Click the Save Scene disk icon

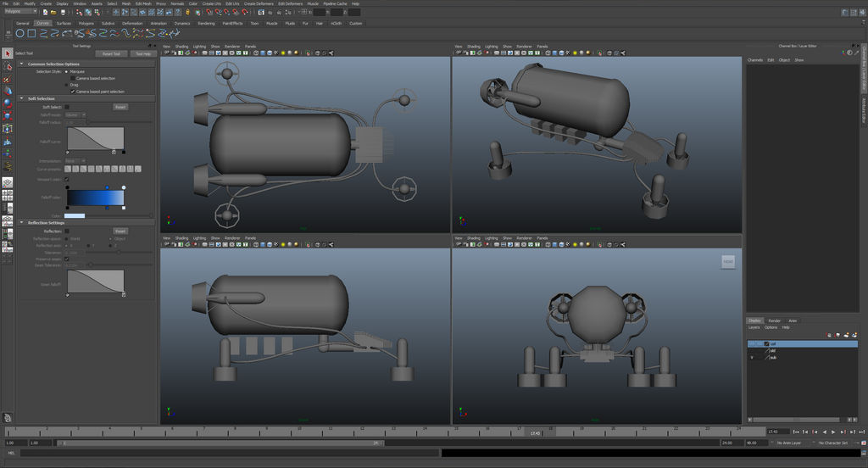pyautogui.click(x=63, y=12)
